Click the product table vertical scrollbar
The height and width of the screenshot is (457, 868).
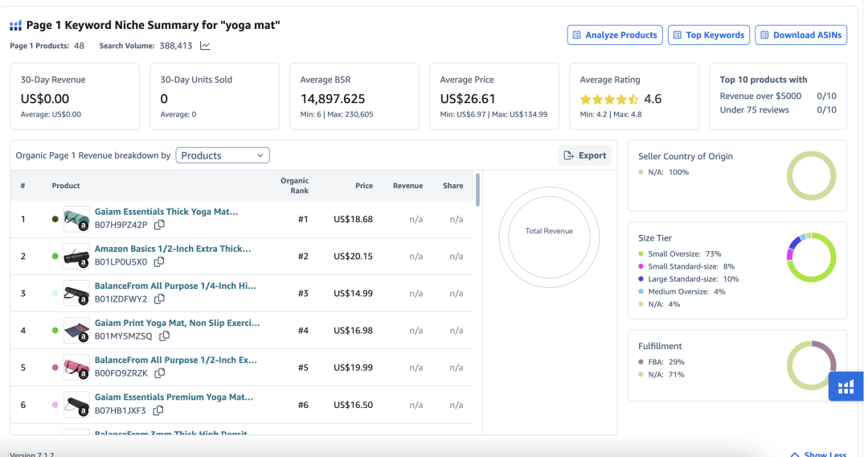click(478, 190)
